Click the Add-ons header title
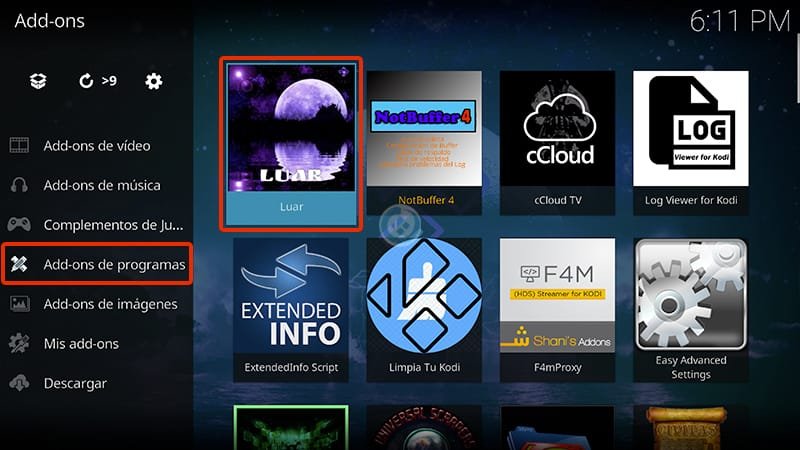 tap(49, 21)
